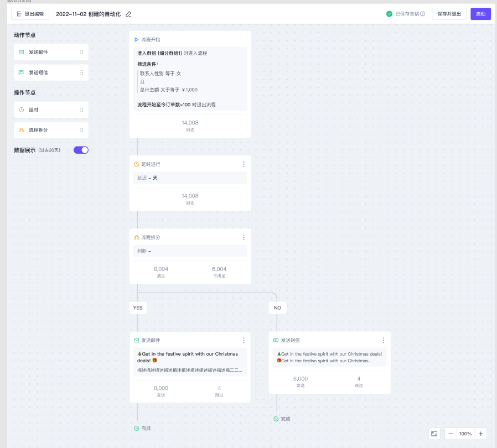Click drag handle on 流程拆分 operation node
This screenshot has width=497, height=448.
coord(82,130)
